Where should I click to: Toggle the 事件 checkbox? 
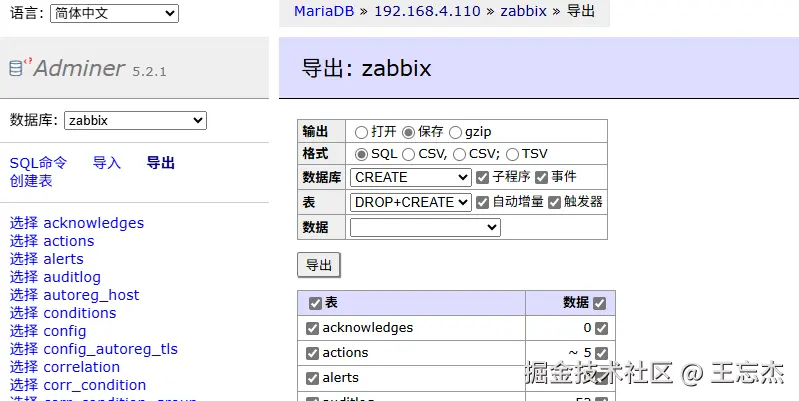542,177
